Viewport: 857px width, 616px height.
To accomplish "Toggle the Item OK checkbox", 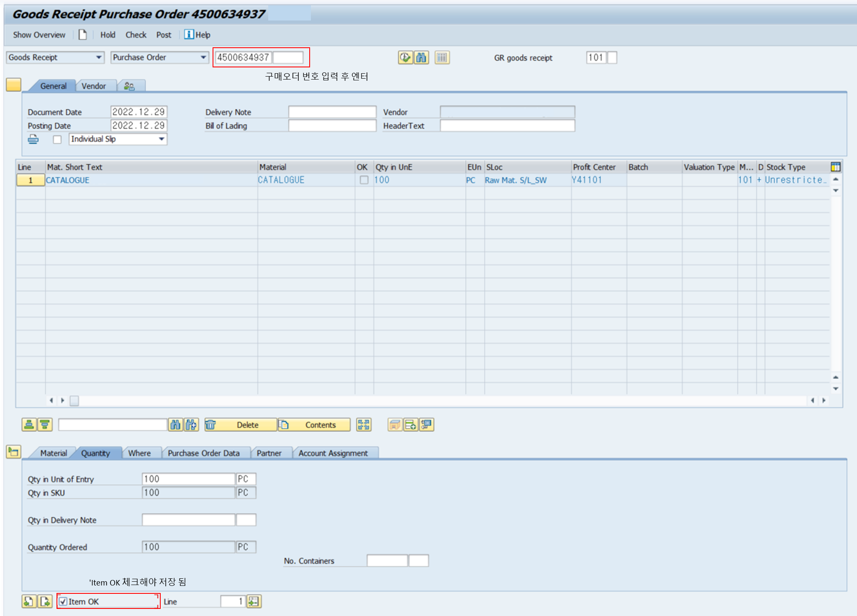I will (63, 602).
